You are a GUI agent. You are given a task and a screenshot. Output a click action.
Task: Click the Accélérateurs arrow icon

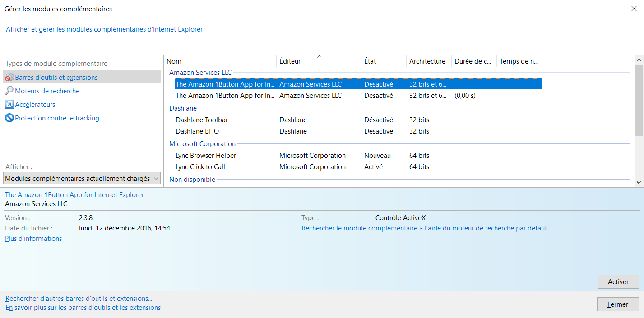click(x=9, y=105)
